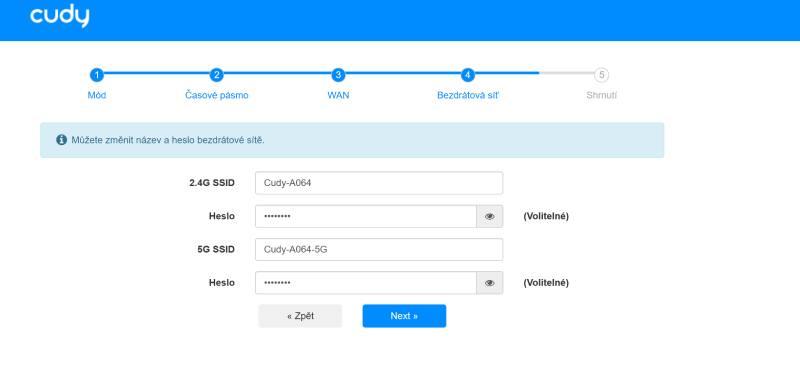Click the 5G SSID label
The width and height of the screenshot is (800, 389).
click(216, 250)
